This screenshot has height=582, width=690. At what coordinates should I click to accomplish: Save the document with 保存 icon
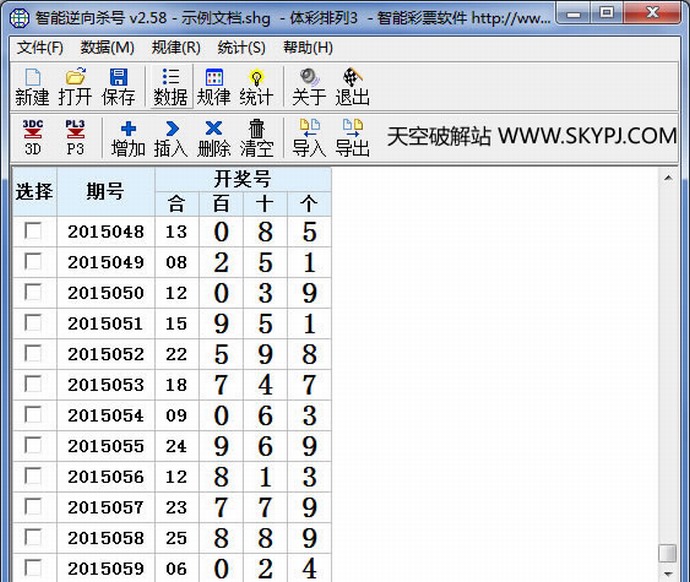tap(118, 86)
